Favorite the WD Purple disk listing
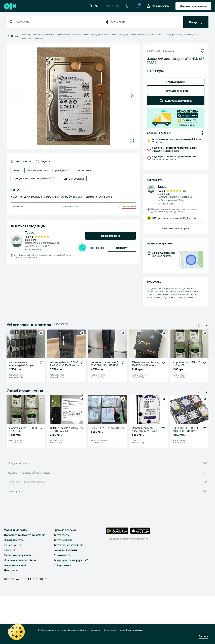The height and width of the screenshot is (644, 215). [x=163, y=428]
